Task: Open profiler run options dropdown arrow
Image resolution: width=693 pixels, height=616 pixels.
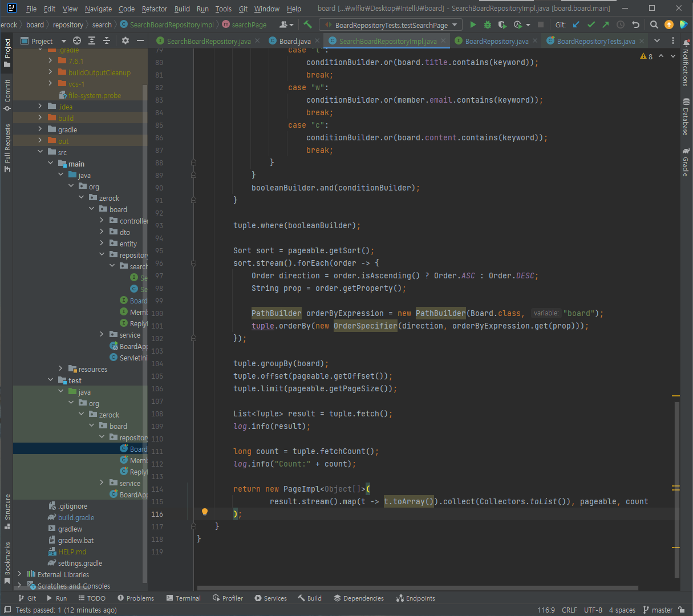Action: (x=528, y=25)
